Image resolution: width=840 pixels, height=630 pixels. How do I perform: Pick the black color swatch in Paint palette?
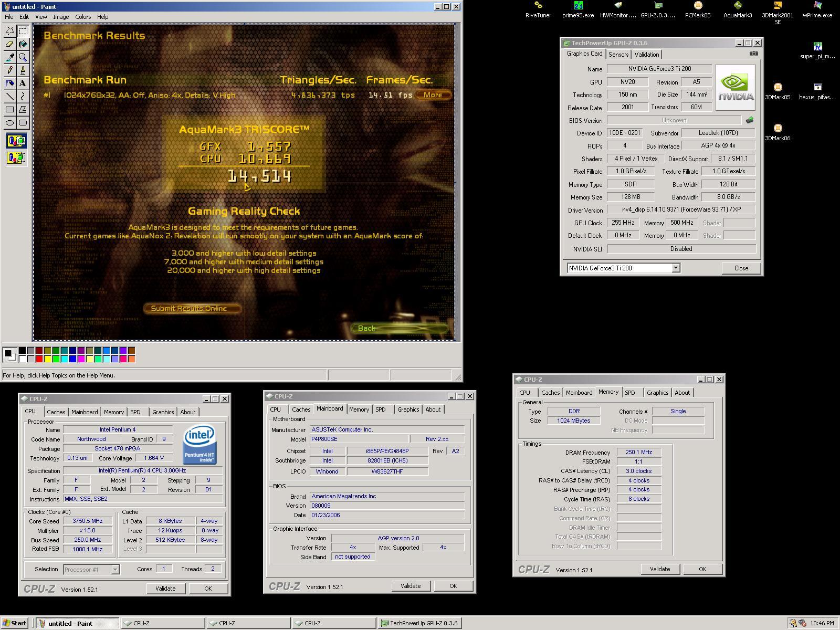click(x=23, y=351)
